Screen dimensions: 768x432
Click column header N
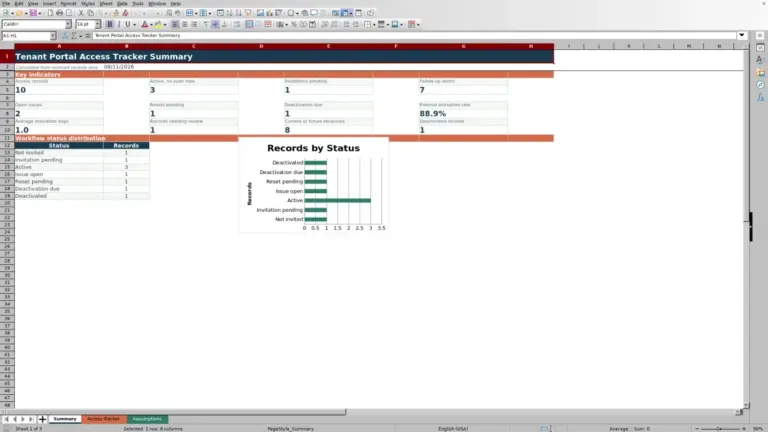pyautogui.click(x=719, y=46)
